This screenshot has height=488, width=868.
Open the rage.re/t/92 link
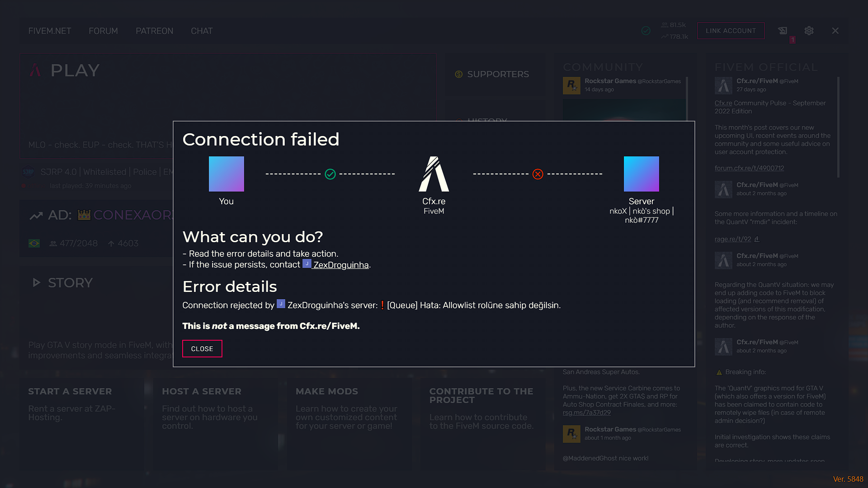tap(733, 239)
